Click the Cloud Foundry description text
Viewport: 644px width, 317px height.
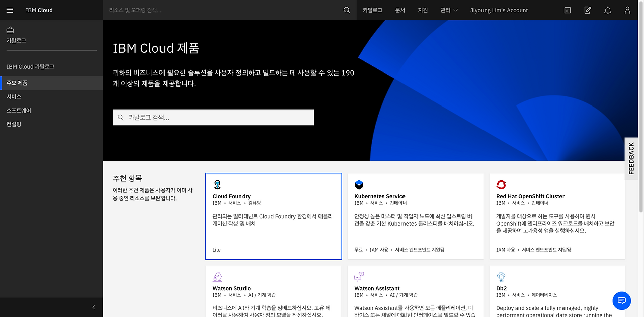(273, 220)
